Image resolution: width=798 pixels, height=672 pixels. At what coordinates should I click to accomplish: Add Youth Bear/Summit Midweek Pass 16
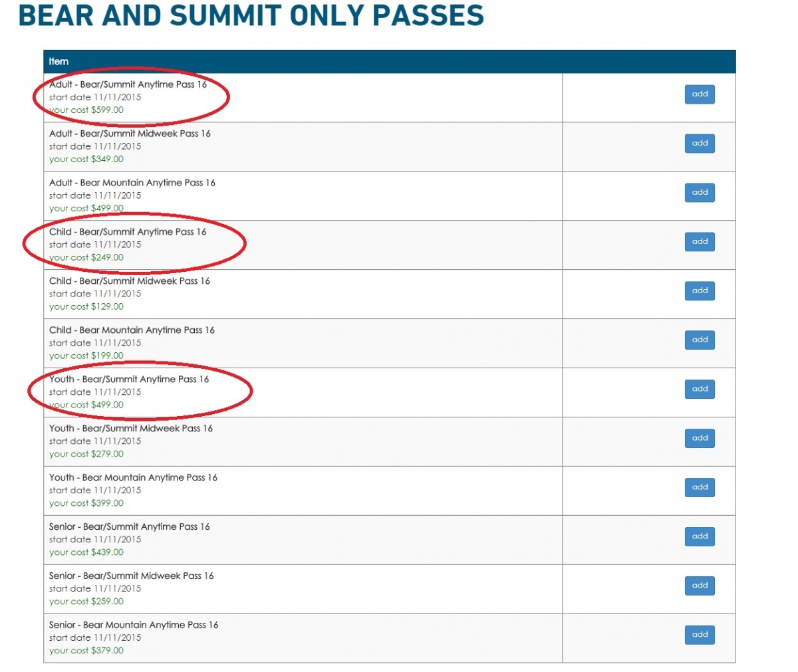(x=700, y=439)
